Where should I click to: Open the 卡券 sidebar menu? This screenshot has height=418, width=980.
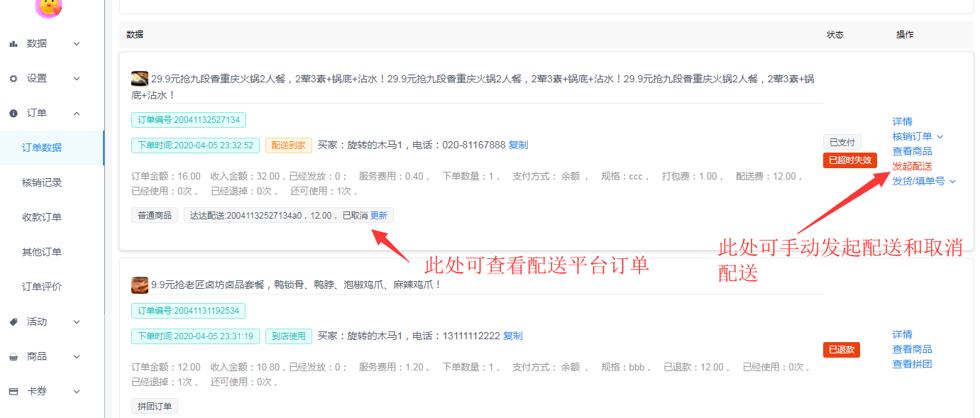click(x=52, y=392)
